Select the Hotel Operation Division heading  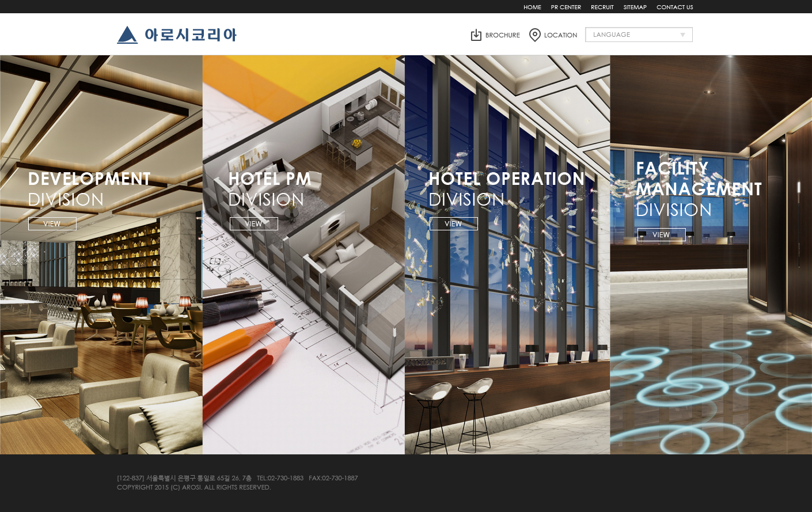point(506,189)
